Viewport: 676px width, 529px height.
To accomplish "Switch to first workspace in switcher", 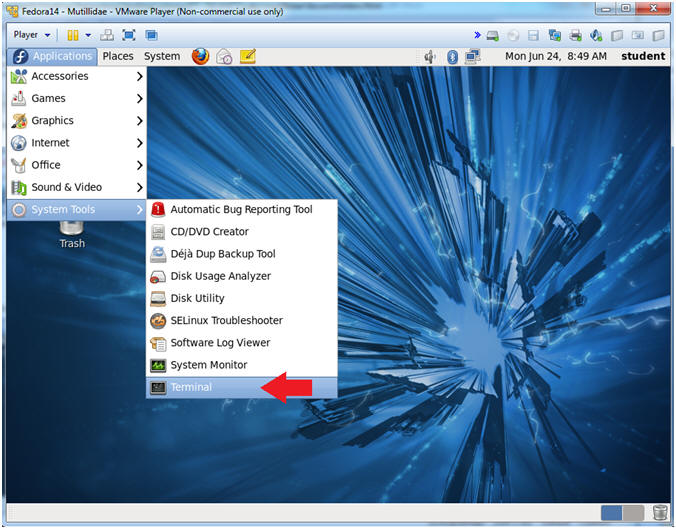I will [x=611, y=513].
